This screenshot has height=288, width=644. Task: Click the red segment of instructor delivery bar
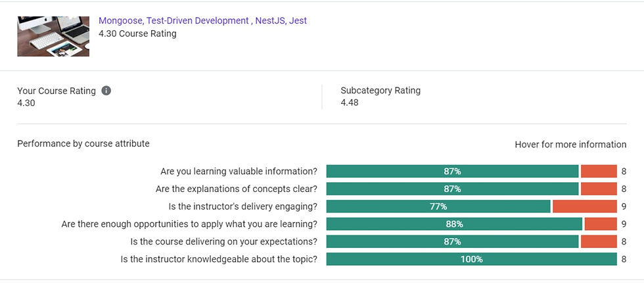(584, 206)
